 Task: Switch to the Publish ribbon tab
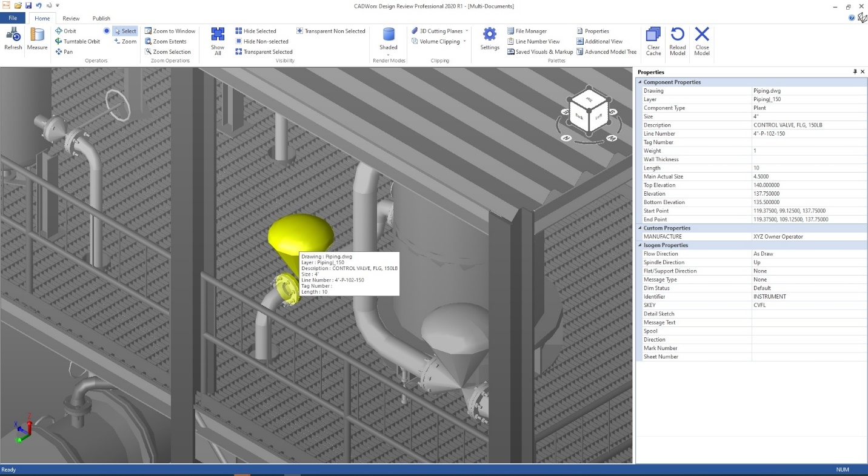101,18
